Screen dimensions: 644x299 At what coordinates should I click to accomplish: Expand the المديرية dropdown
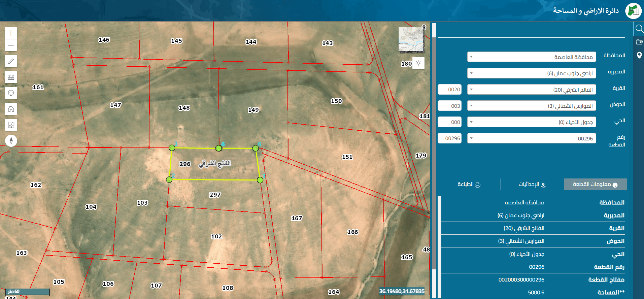(x=532, y=73)
